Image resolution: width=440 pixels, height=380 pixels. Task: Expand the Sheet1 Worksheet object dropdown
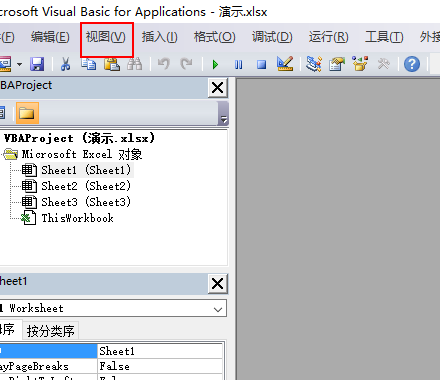click(218, 309)
